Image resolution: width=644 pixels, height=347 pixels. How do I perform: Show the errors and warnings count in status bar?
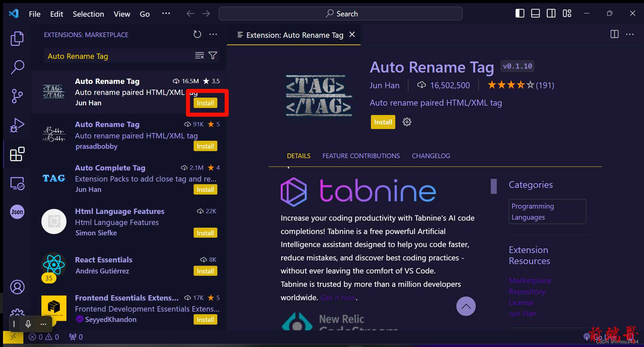44,337
